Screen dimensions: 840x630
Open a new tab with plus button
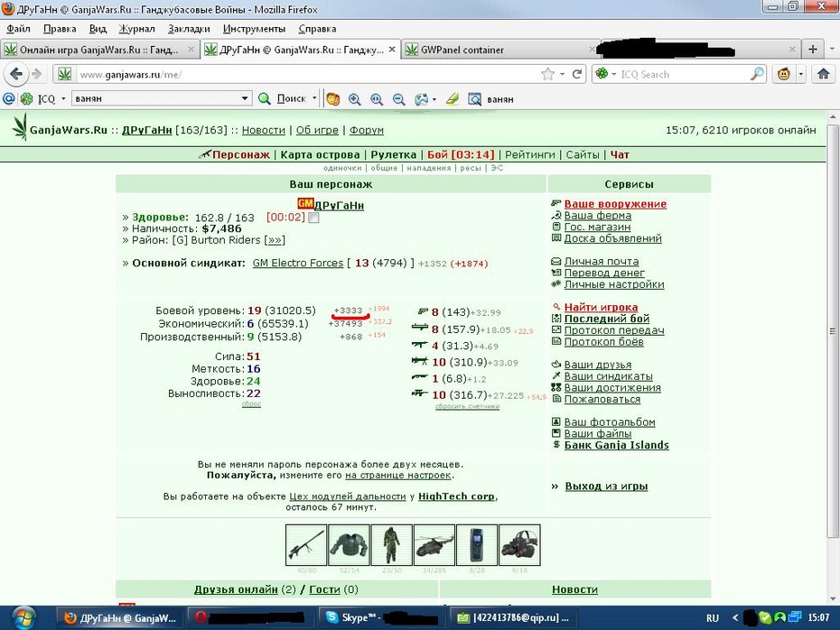pyautogui.click(x=813, y=50)
